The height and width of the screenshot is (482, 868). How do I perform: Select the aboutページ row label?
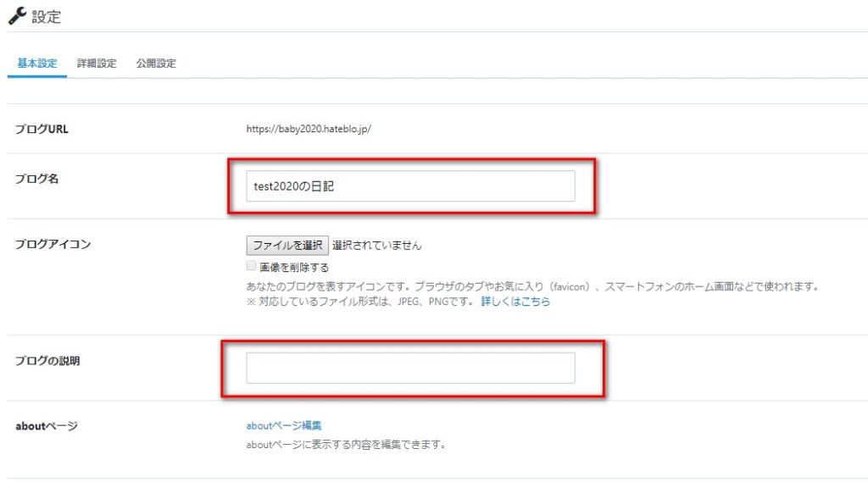click(x=47, y=426)
